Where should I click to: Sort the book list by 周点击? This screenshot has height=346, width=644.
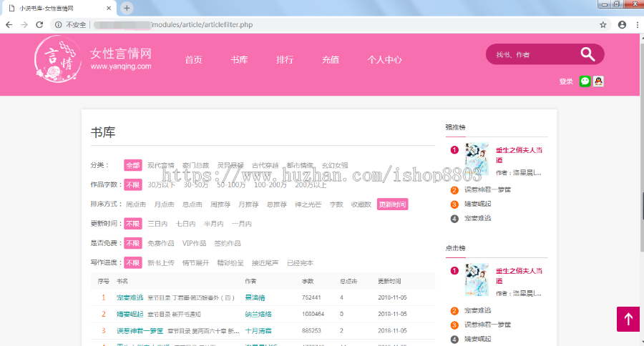(136, 204)
